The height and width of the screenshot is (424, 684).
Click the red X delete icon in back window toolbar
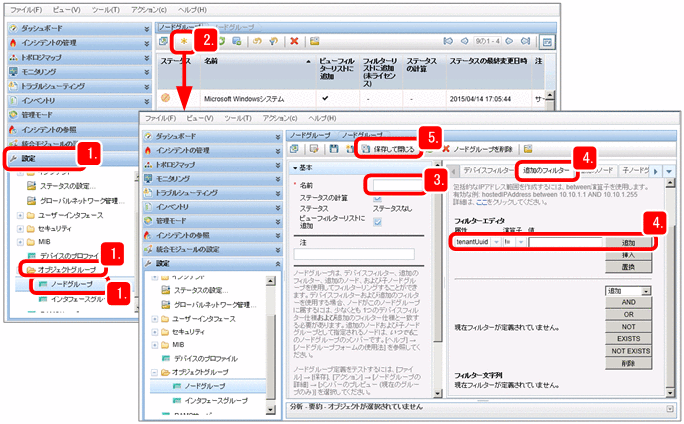[x=294, y=41]
